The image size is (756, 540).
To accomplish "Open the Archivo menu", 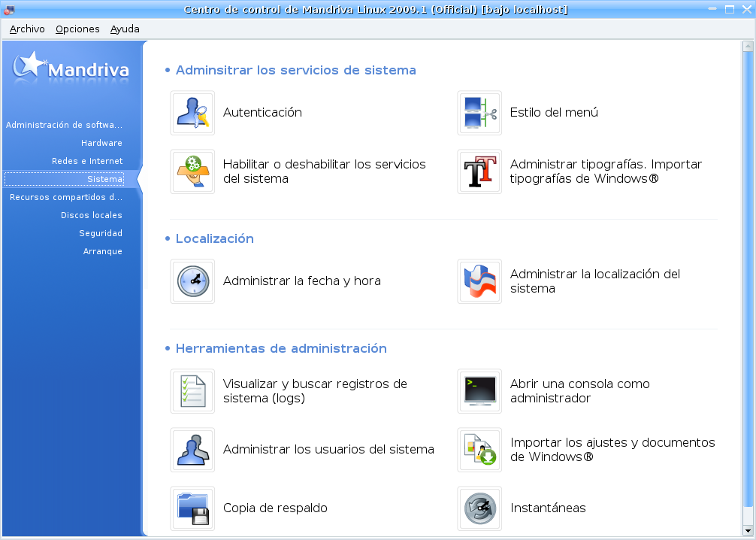I will [26, 29].
